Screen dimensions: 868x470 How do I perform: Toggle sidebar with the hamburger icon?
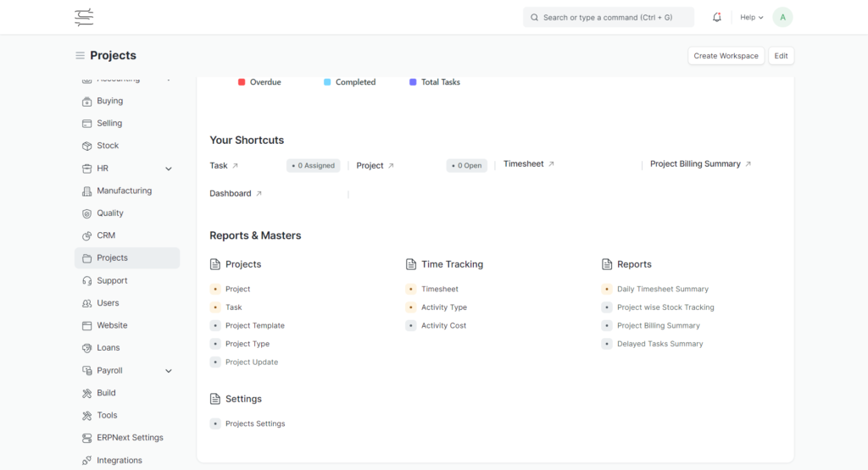point(81,56)
